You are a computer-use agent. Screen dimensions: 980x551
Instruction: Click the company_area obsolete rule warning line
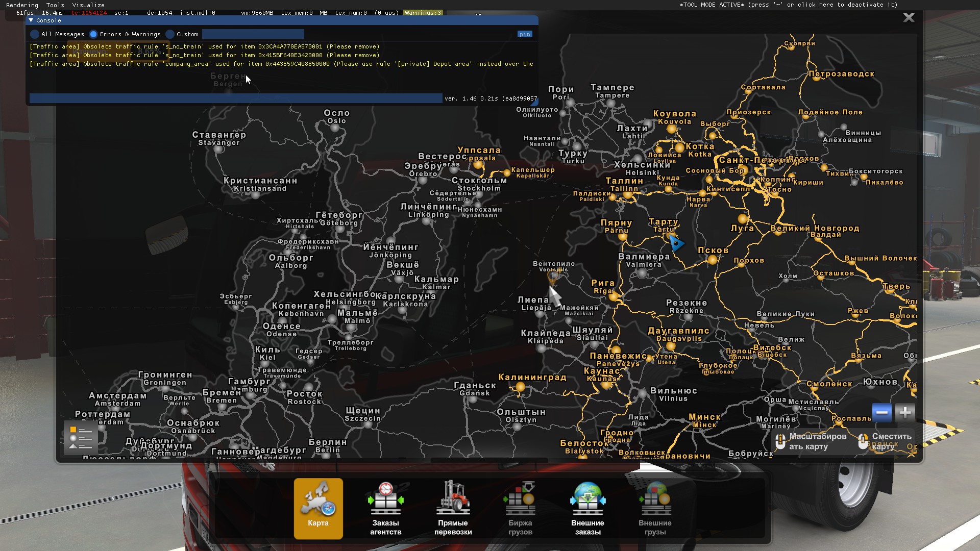coord(281,64)
